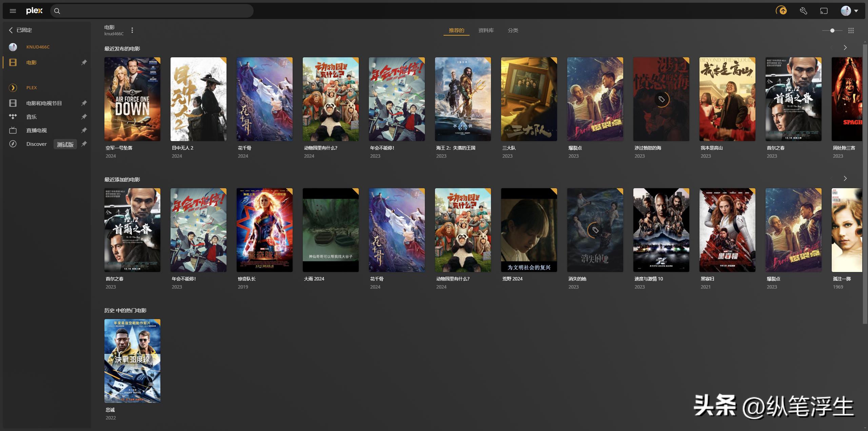Open the 最近添加的电影 section heading

click(122, 179)
